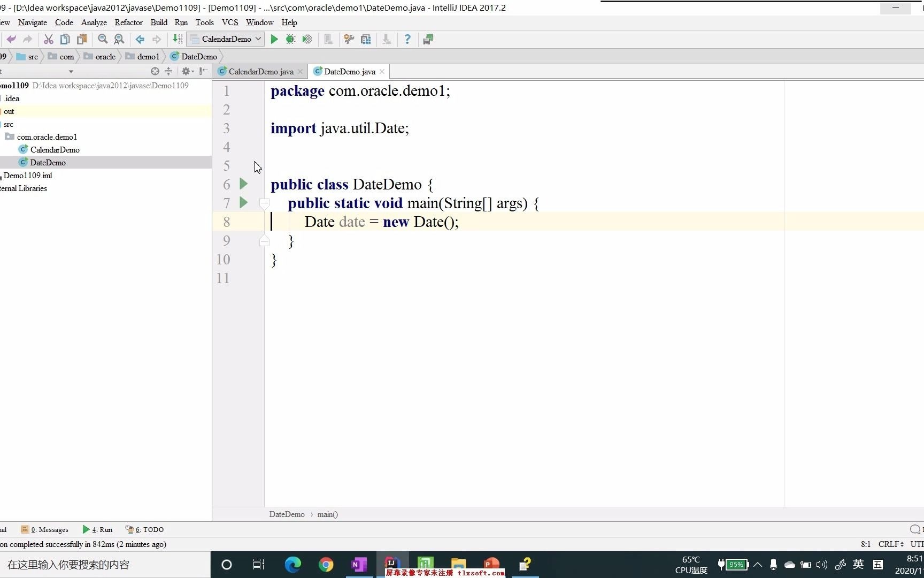Screen dimensions: 924x578
Task: Open Microsoft Edge from taskbar
Action: pos(292,565)
